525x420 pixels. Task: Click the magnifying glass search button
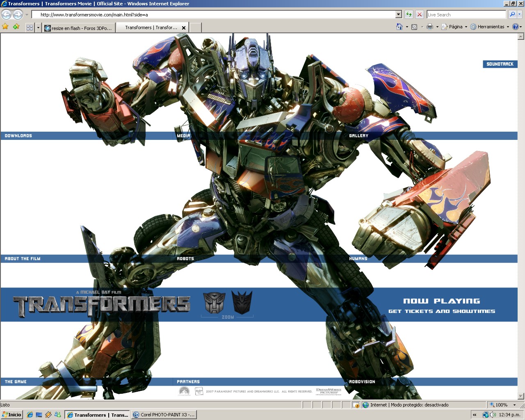pyautogui.click(x=512, y=15)
